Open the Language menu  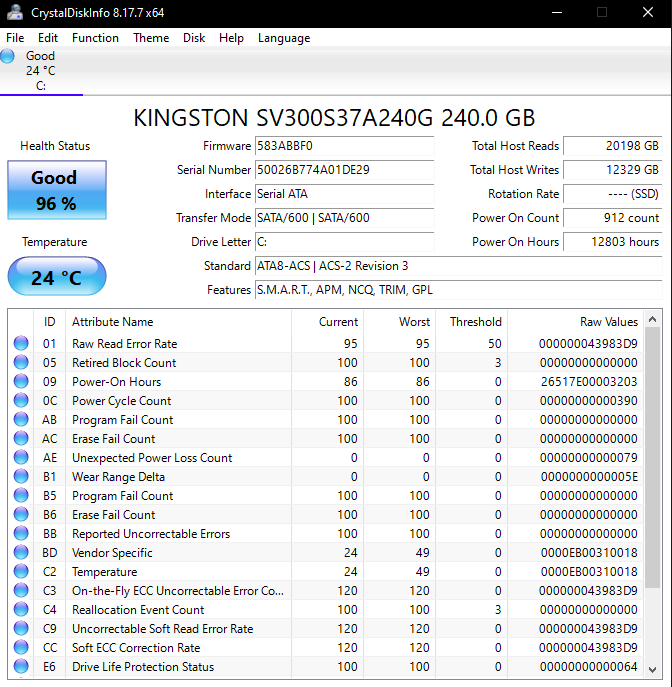[284, 38]
